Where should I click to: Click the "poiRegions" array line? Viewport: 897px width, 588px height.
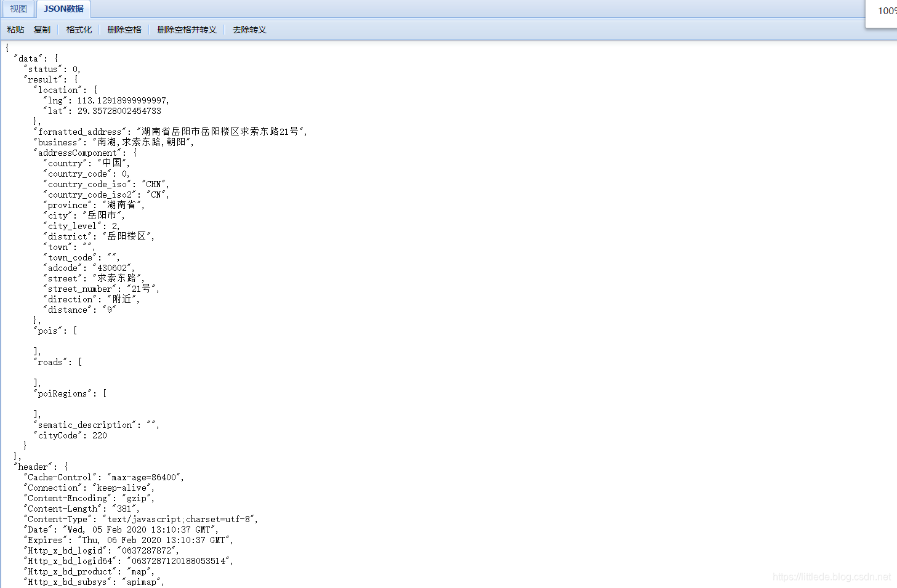coord(70,394)
